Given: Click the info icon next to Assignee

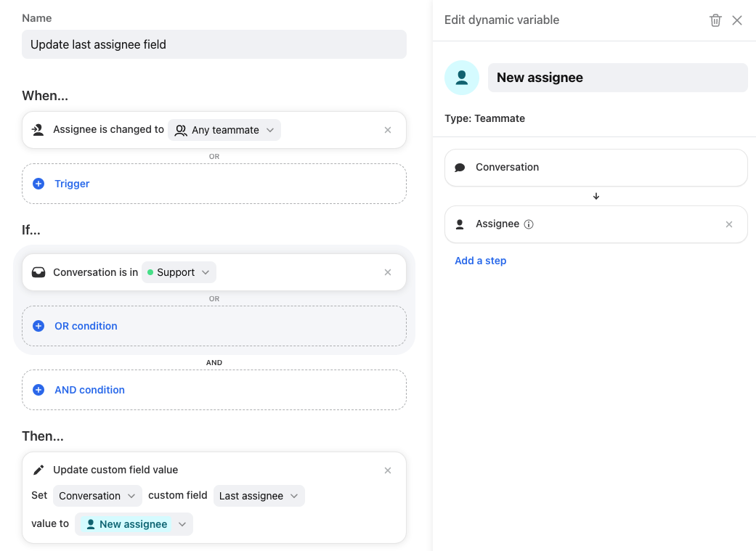Looking at the screenshot, I should [529, 224].
